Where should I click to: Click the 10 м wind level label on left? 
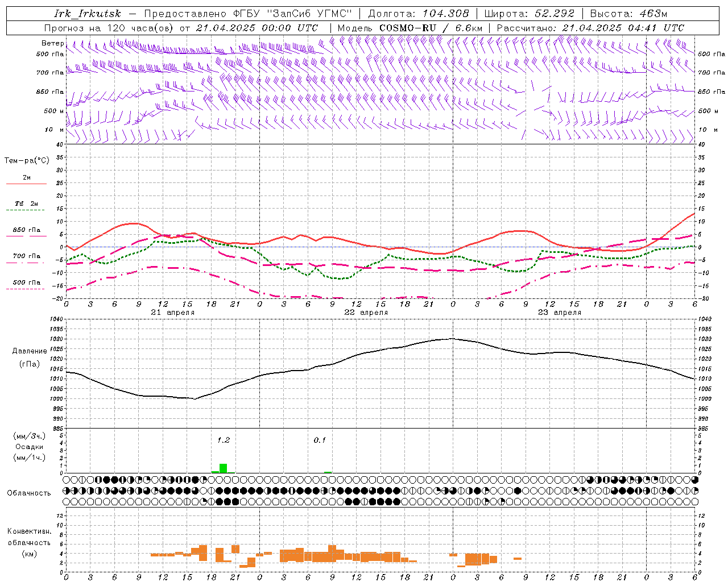click(54, 130)
